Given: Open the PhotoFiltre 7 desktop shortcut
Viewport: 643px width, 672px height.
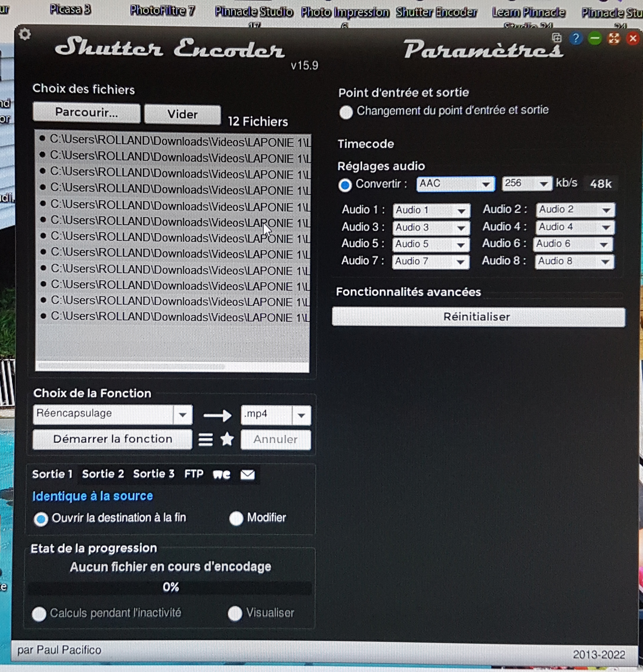Looking at the screenshot, I should [x=162, y=11].
